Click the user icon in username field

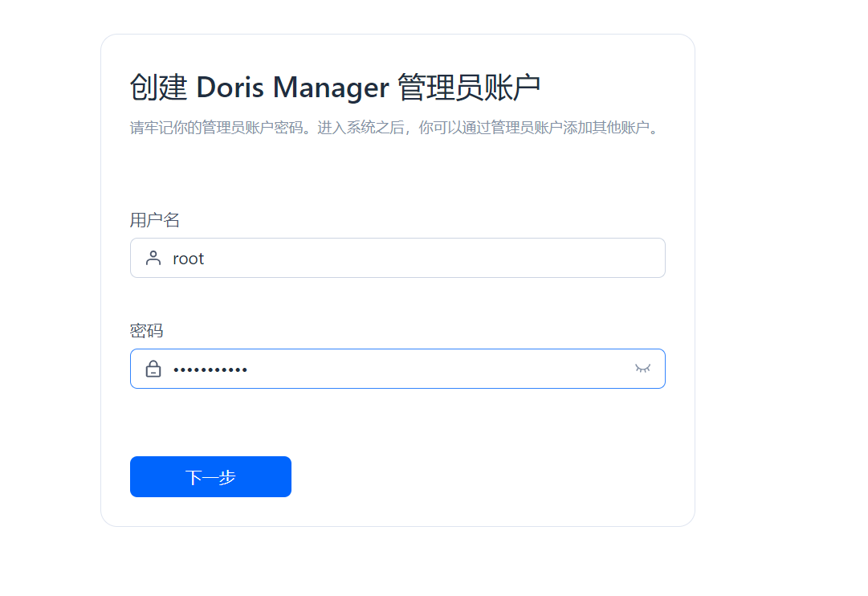153,258
